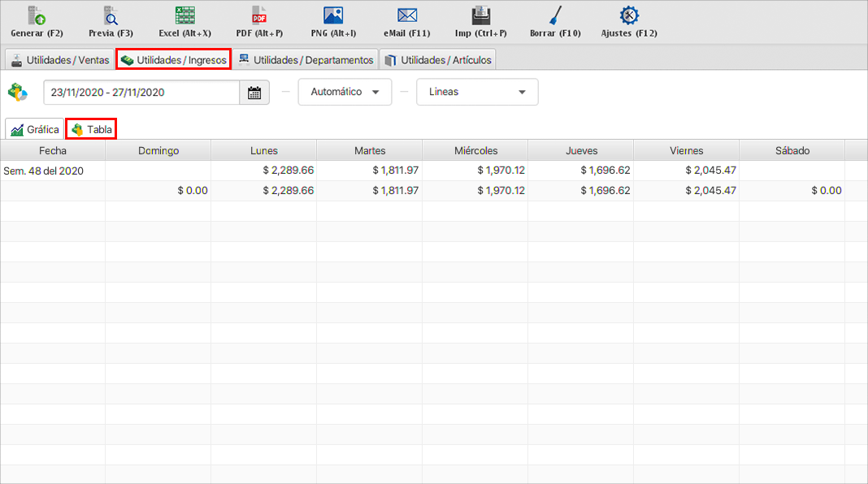Image resolution: width=868 pixels, height=484 pixels.
Task: Open Ajustes (F12) settings gear
Action: pyautogui.click(x=628, y=16)
